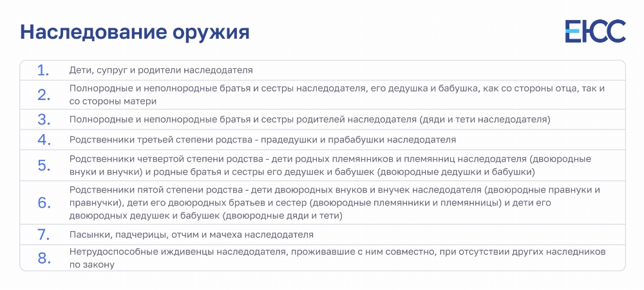Select row number 4 numeral

click(x=44, y=140)
